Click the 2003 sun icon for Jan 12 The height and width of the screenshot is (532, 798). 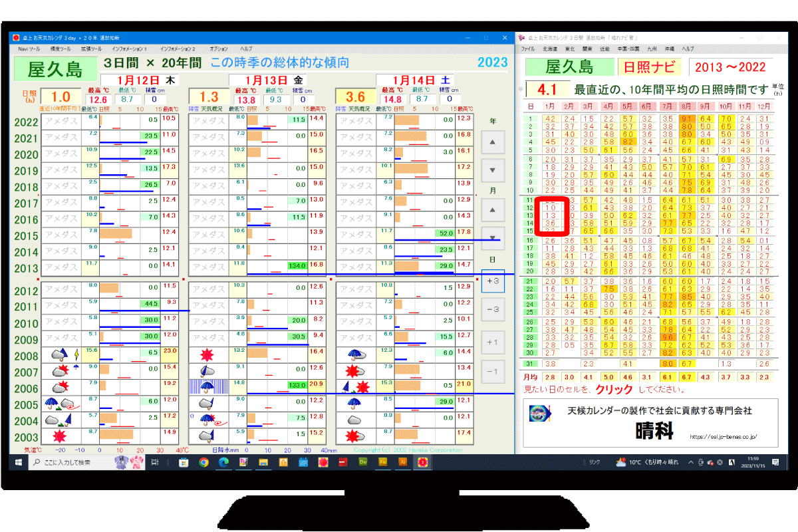coord(60,436)
